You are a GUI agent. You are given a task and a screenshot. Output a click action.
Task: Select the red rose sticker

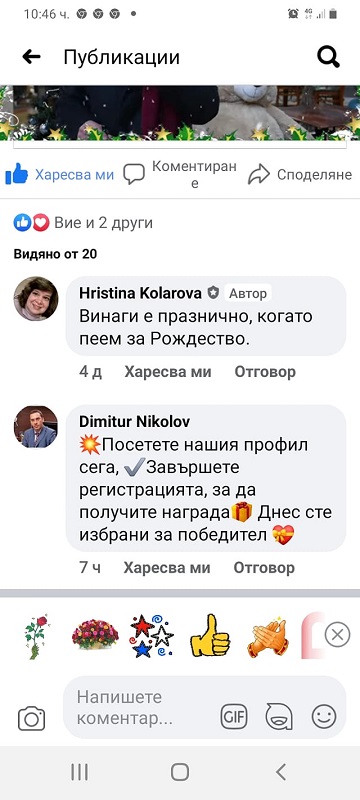[36, 637]
